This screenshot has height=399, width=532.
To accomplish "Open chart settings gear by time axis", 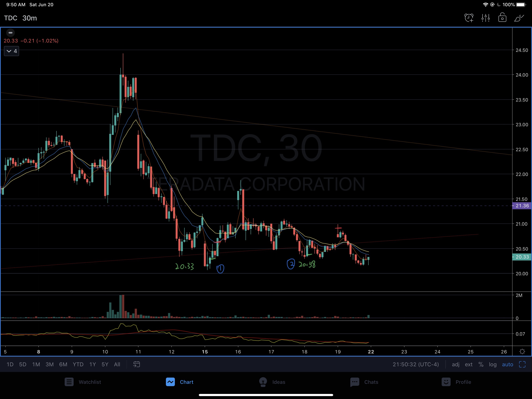I will click(522, 352).
